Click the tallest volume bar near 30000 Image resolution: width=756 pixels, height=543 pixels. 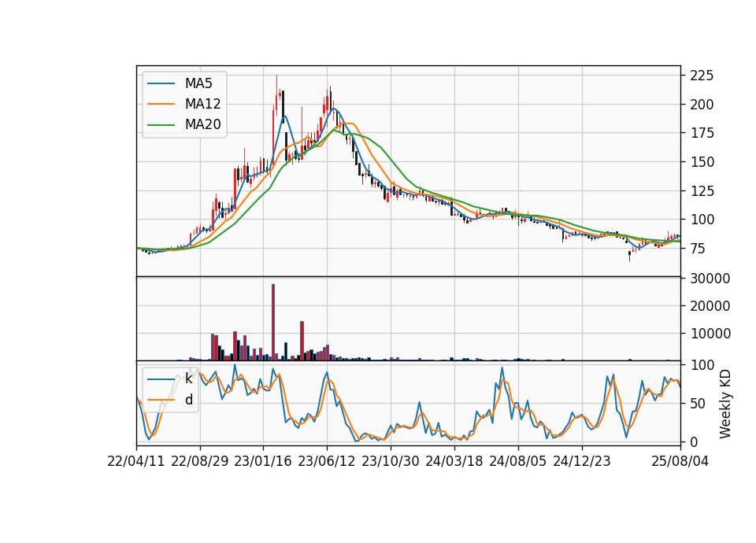click(x=273, y=322)
